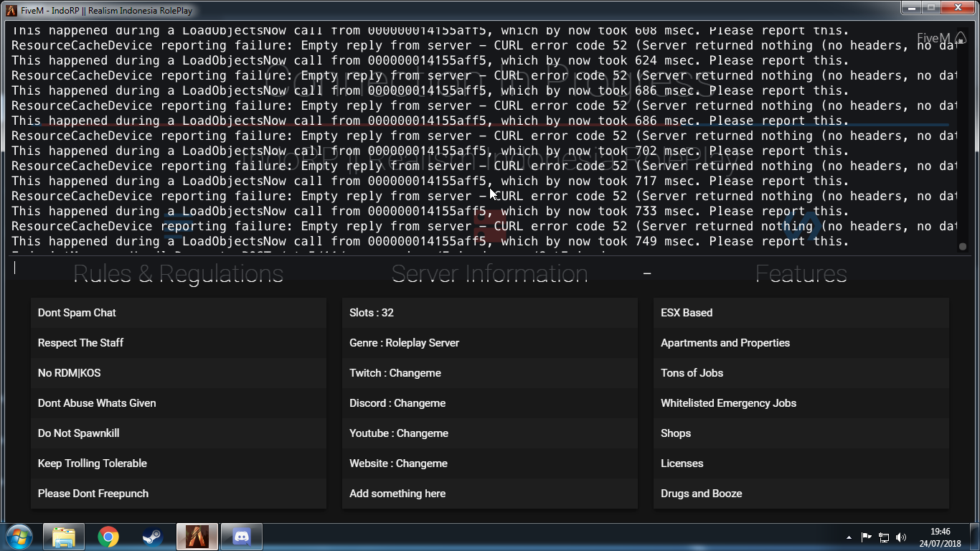The height and width of the screenshot is (551, 980).
Task: Click the "Licenses" feature
Action: click(801, 463)
